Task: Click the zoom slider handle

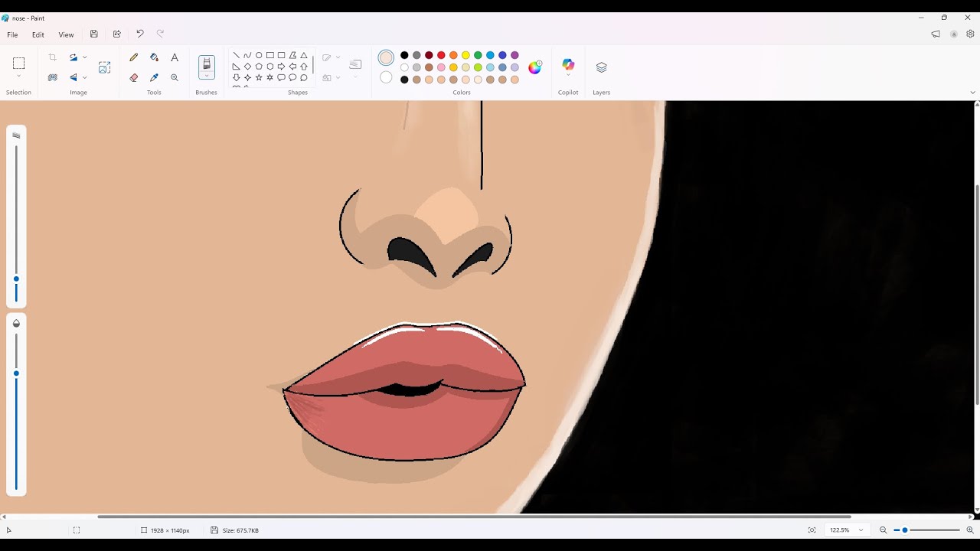Action: tap(905, 530)
